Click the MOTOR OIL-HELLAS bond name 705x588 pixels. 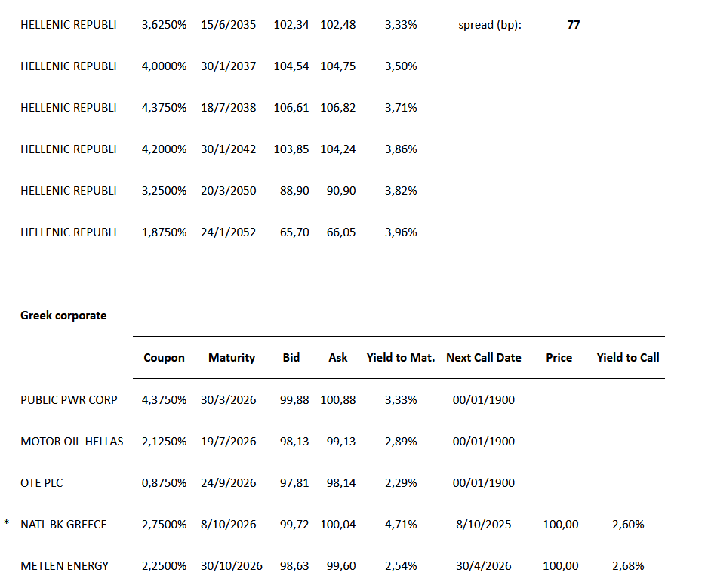[x=72, y=441]
